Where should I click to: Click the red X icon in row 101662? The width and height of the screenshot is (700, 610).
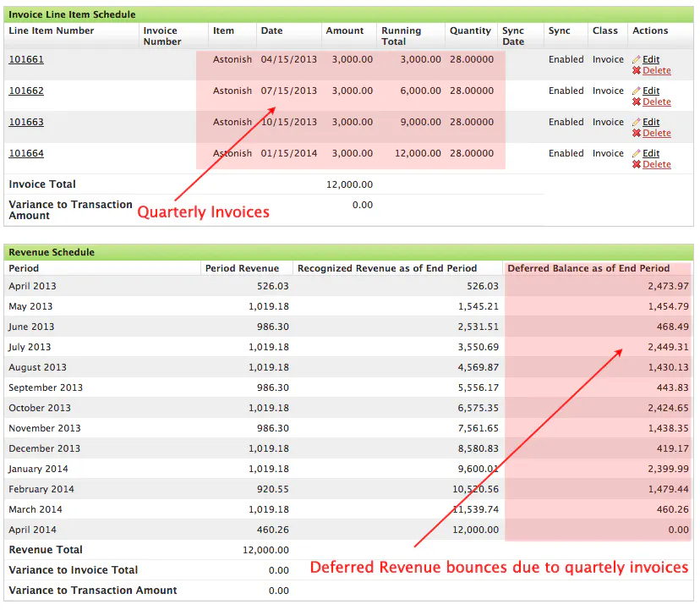637,102
